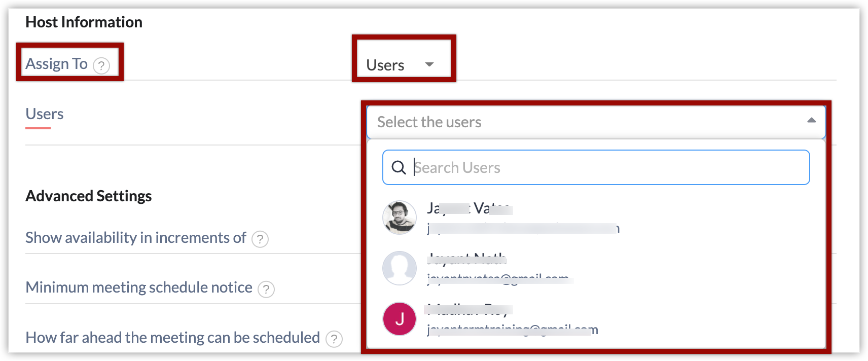Select the Show availability in increments setting
This screenshot has height=361, width=868.
point(135,238)
